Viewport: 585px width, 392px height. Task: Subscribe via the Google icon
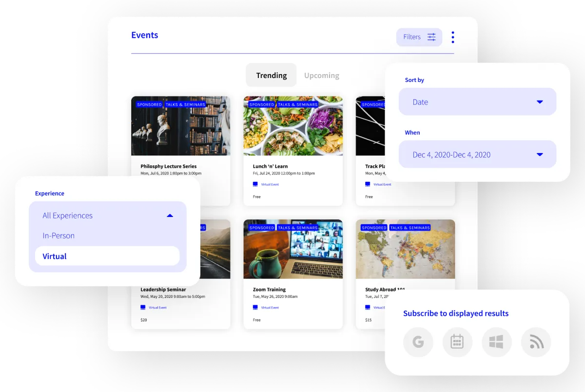(x=418, y=342)
